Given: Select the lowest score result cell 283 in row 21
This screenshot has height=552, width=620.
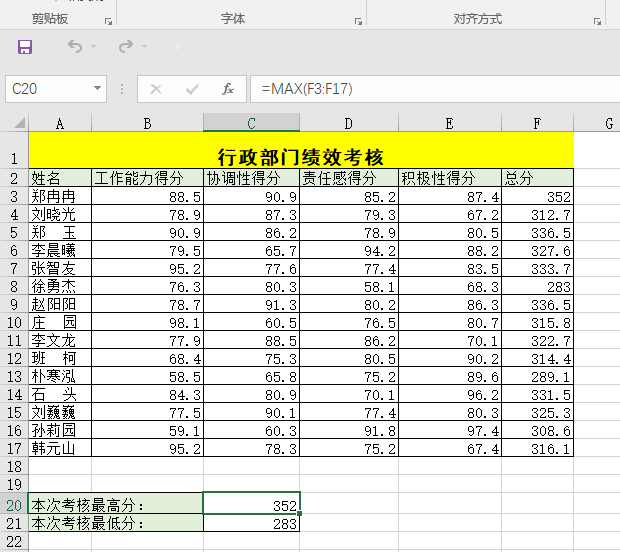Looking at the screenshot, I should (x=251, y=523).
